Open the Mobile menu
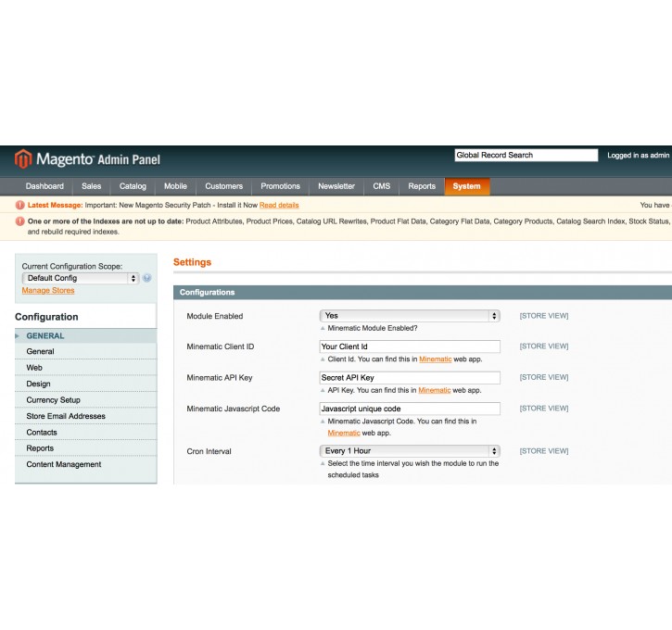Viewport: 672px width, 630px height. click(175, 186)
